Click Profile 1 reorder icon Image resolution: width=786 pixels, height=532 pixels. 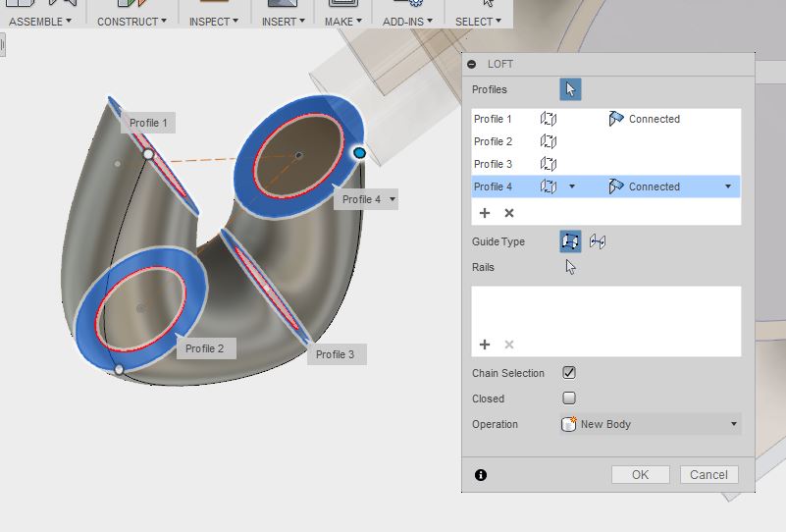click(x=549, y=119)
